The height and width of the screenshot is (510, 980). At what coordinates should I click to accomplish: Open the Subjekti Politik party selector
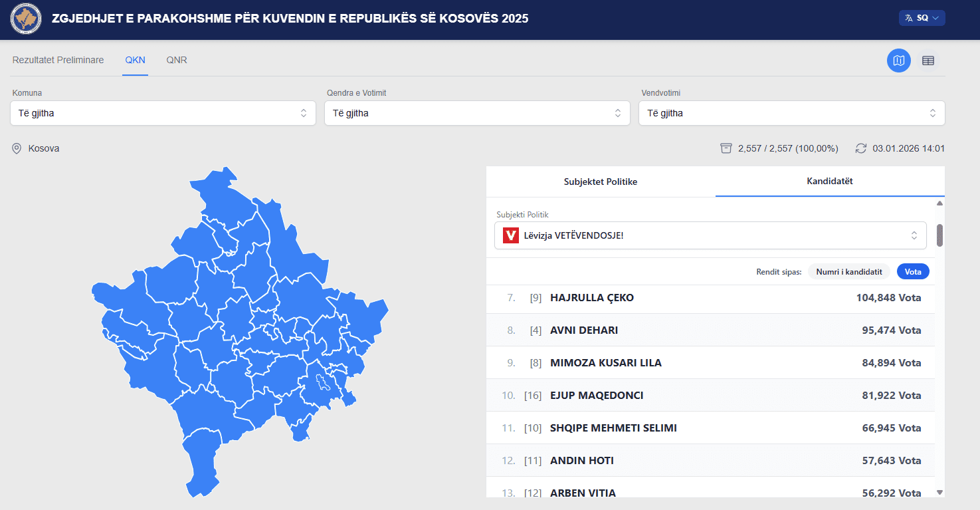[710, 235]
